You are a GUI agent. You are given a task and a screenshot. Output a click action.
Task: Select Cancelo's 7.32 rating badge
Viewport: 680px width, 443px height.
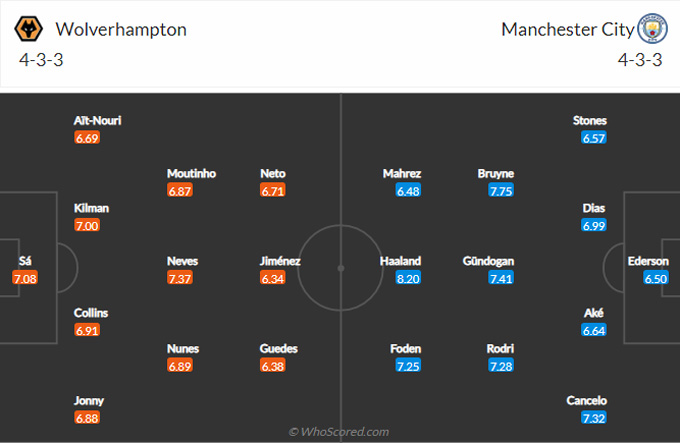pos(594,418)
